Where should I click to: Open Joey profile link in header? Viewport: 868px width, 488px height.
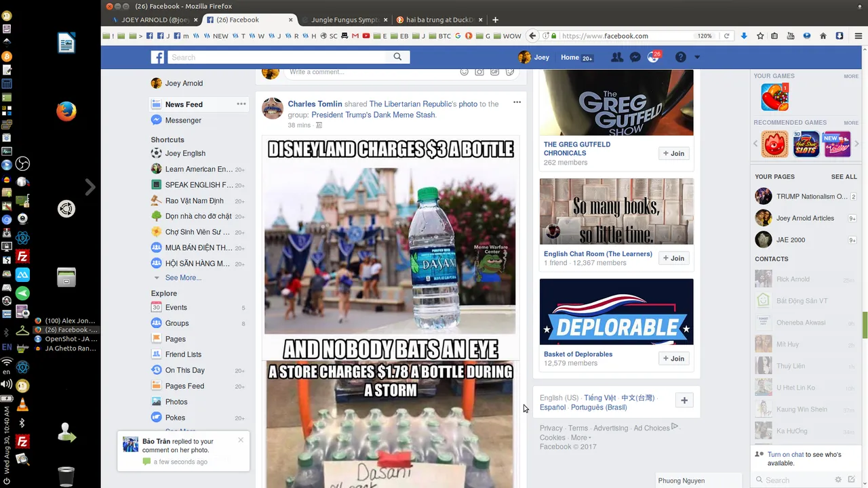click(x=534, y=58)
